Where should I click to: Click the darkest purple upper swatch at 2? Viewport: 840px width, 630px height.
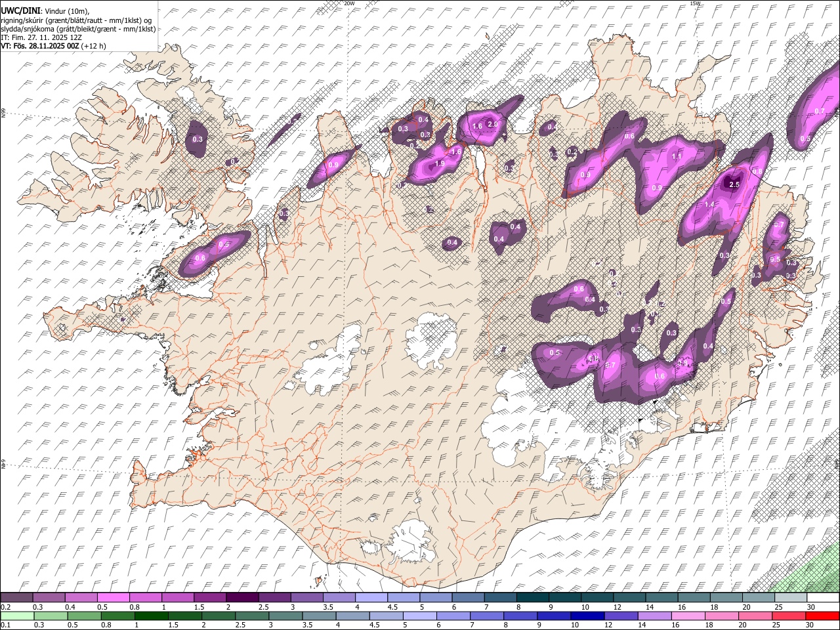tap(241, 598)
